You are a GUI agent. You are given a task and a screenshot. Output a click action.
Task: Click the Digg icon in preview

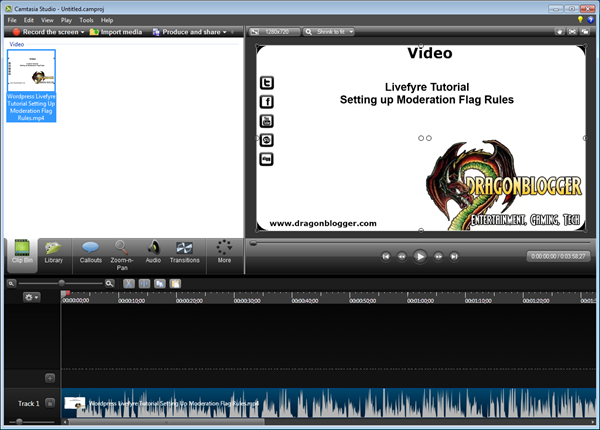267,159
